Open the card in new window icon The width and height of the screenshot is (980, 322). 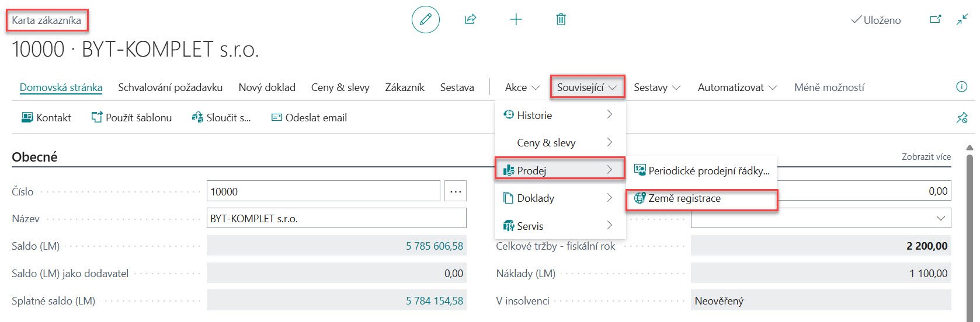pos(936,19)
